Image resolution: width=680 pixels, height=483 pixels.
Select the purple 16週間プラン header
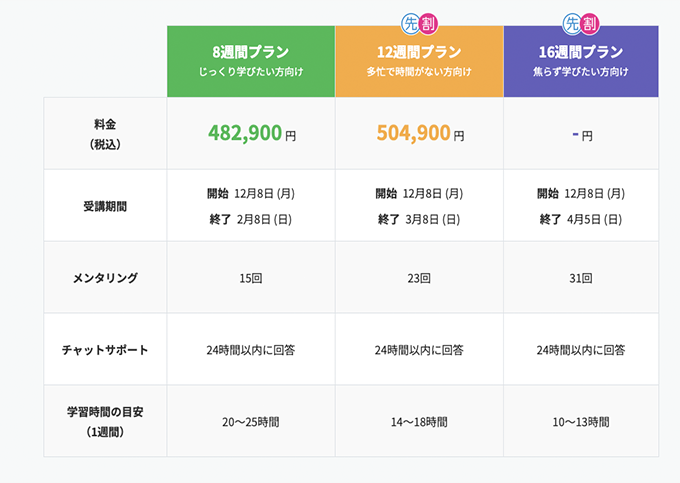pos(581,62)
